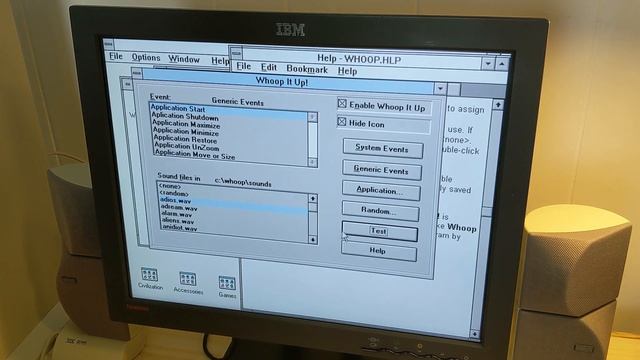Maximize the Help WHOOP.HLP window
The width and height of the screenshot is (640, 360).
coord(502,64)
